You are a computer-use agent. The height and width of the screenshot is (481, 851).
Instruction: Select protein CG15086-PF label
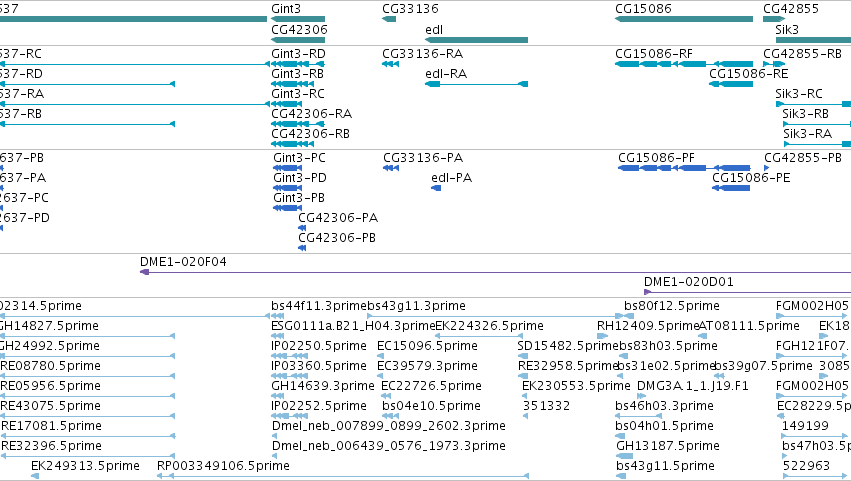pyautogui.click(x=657, y=158)
